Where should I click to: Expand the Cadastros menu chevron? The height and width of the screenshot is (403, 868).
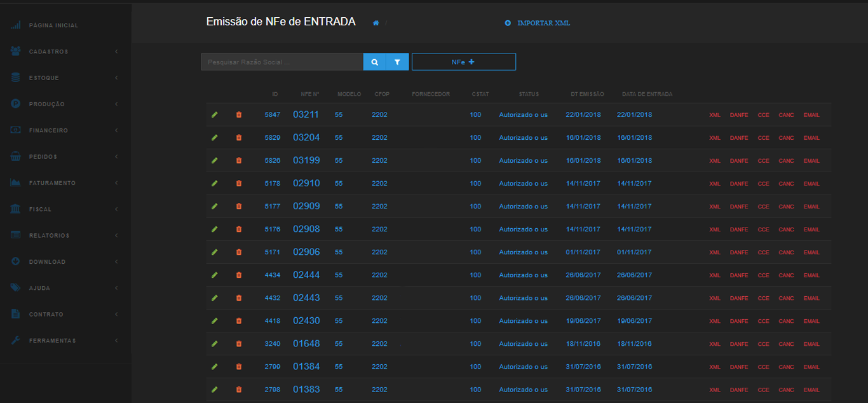tap(116, 51)
